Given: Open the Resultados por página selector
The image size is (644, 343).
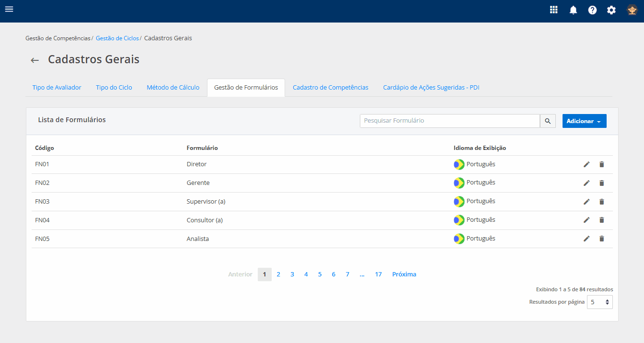Looking at the screenshot, I should tap(599, 302).
